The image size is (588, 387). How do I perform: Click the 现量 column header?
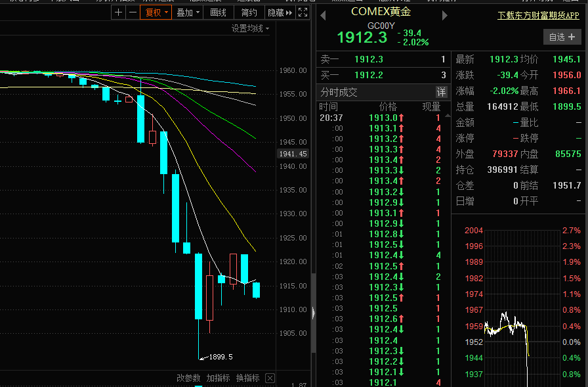[431, 107]
